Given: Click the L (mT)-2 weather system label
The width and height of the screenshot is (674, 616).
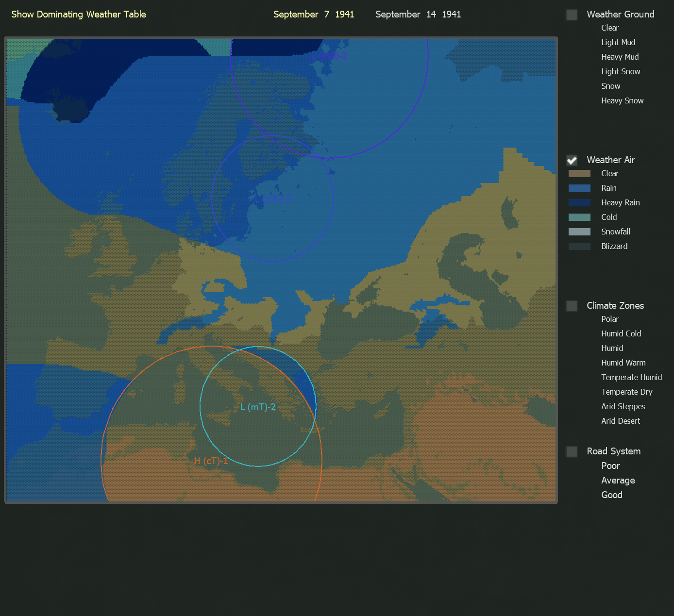Looking at the screenshot, I should click(x=258, y=407).
